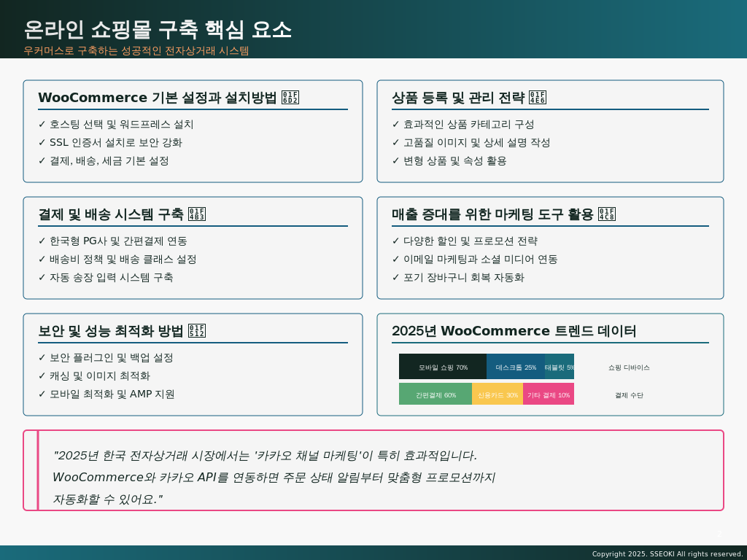
Task: Click the bullet 캐싱 및 이미지 최적화
Action: [x=94, y=376]
